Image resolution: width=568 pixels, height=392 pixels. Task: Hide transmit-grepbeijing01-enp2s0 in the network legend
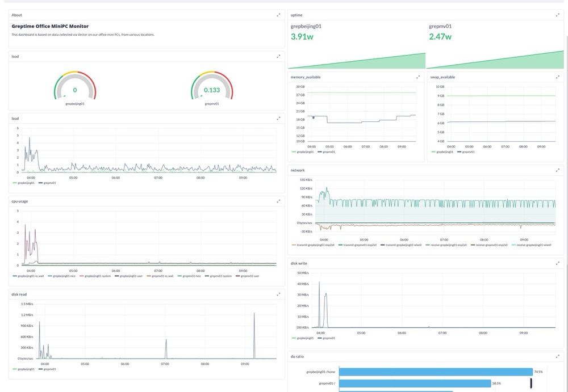pos(311,246)
